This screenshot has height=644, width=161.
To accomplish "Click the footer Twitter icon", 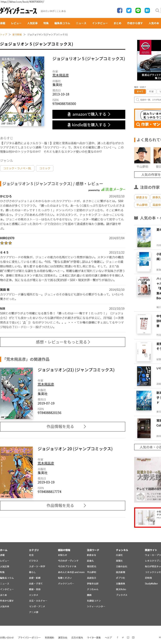I will [123, 637].
